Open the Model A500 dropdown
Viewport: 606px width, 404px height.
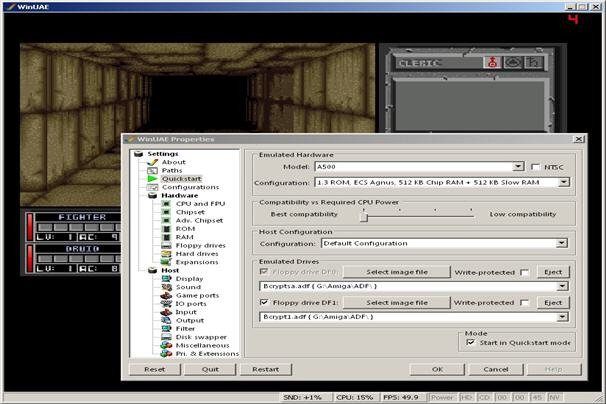coord(518,167)
